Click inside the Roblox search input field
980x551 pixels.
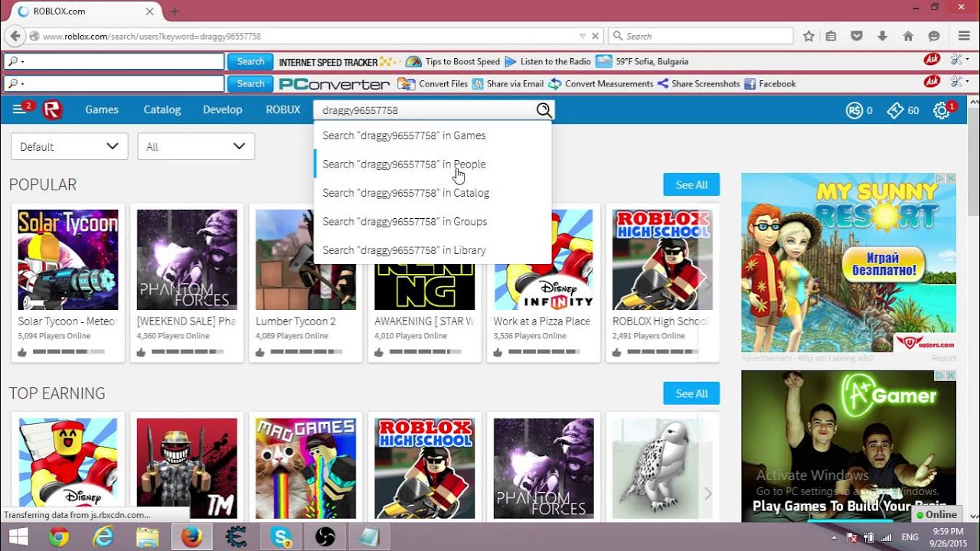(425, 110)
